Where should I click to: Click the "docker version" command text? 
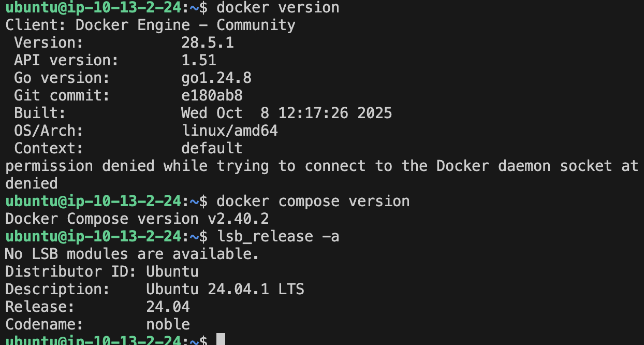tap(277, 8)
